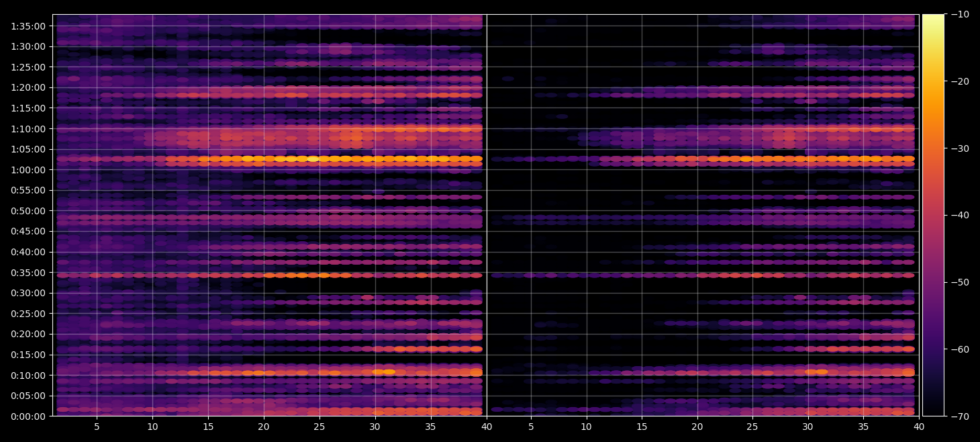
Task: Click the −70 colorbar tick label
Action: [960, 416]
